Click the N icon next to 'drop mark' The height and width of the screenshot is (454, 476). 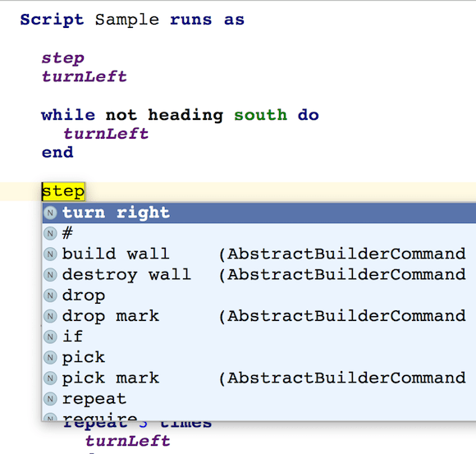click(50, 316)
